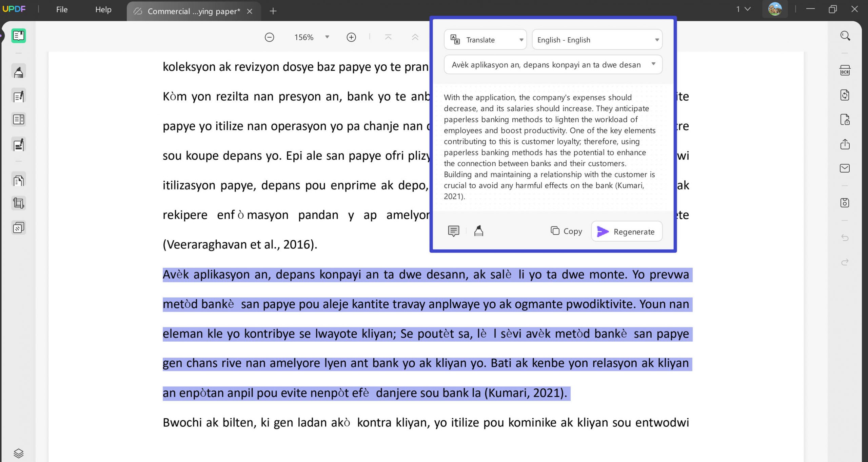
Task: Open the Edit PDF tool in sidebar
Action: pos(19,96)
